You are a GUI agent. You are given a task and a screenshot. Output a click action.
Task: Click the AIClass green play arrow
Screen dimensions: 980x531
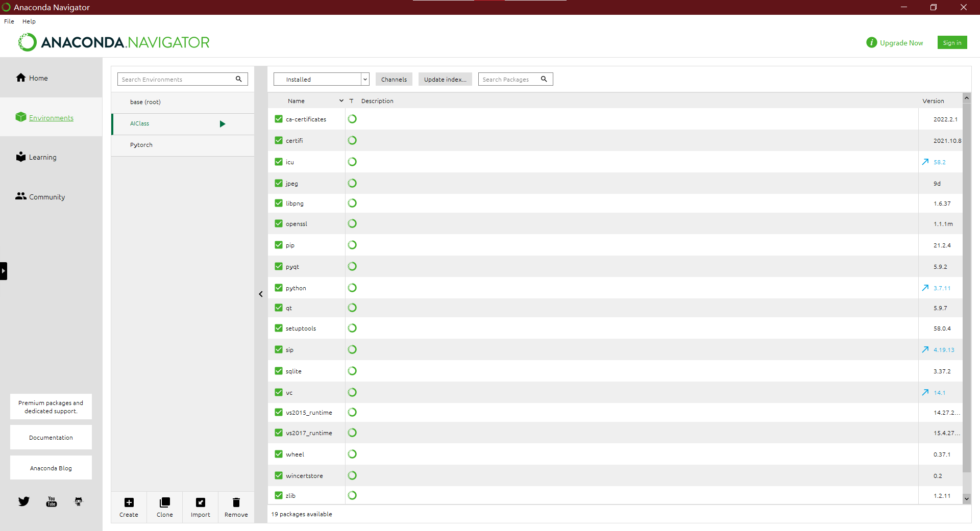coord(223,124)
